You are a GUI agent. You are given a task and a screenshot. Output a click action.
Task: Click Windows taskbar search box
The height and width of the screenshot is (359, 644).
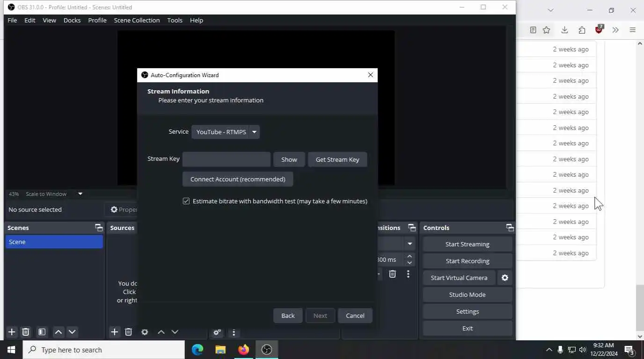[104, 350]
